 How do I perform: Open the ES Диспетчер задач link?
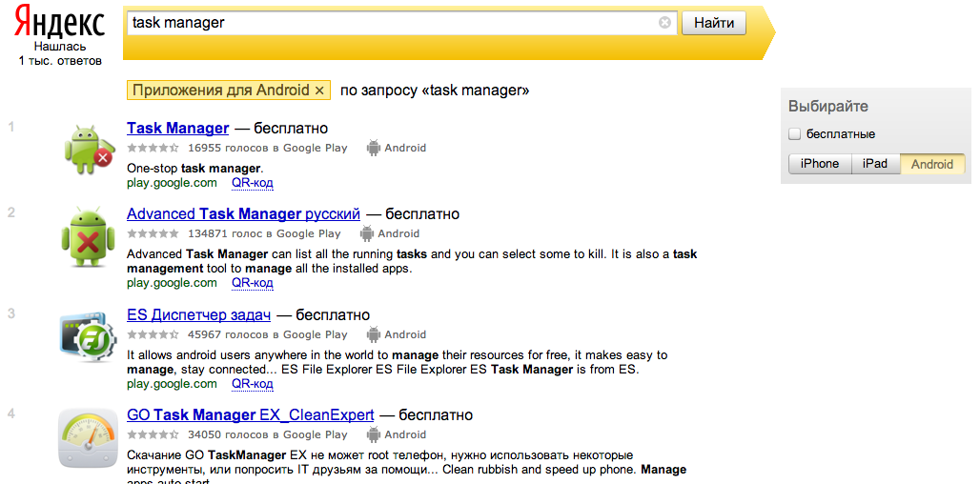tap(198, 315)
